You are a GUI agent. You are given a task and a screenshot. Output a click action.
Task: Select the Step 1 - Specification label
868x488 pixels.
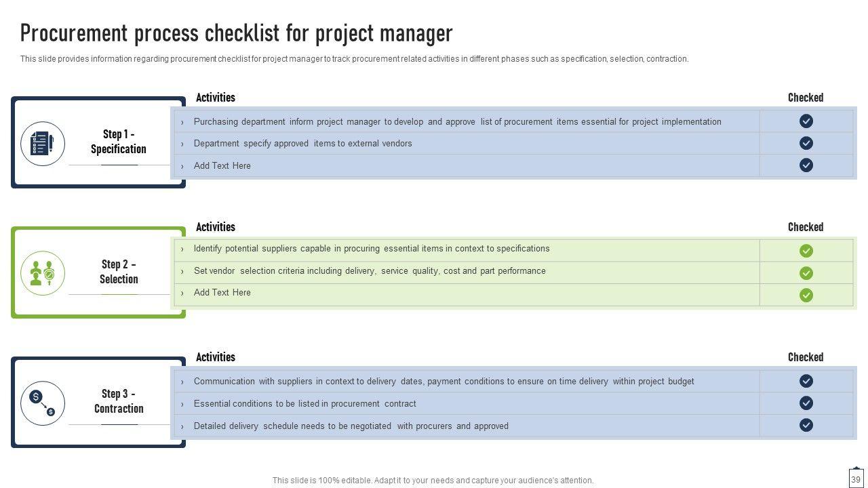click(119, 142)
